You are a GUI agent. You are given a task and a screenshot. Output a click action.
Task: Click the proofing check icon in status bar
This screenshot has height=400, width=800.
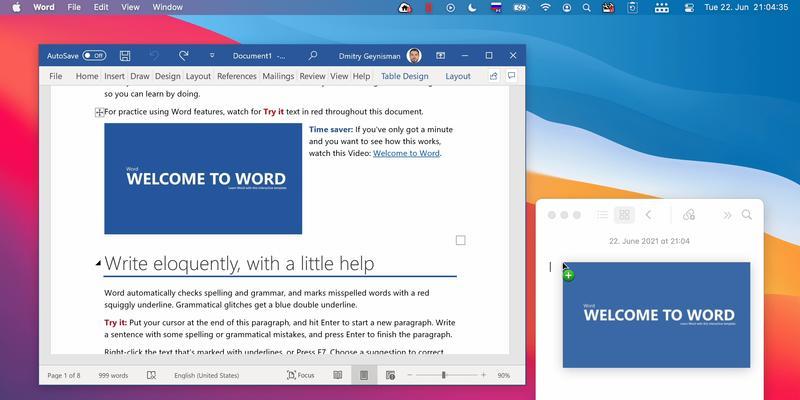click(151, 376)
